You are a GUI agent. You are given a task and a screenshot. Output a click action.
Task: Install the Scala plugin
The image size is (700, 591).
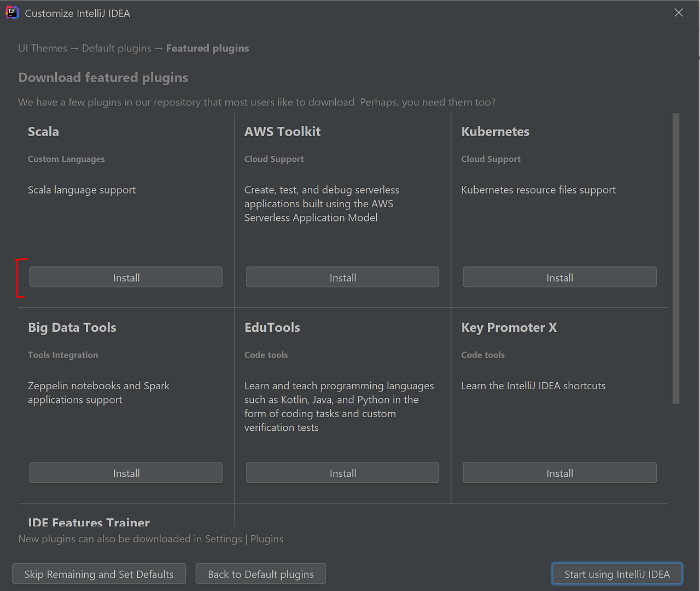(125, 277)
